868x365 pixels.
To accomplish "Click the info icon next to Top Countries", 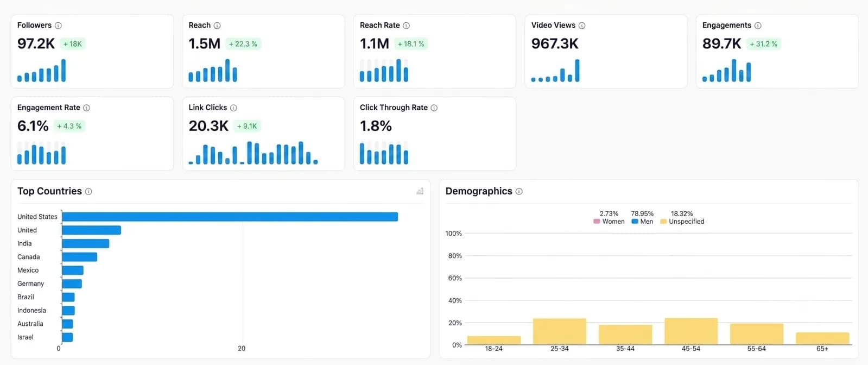I will pyautogui.click(x=88, y=192).
